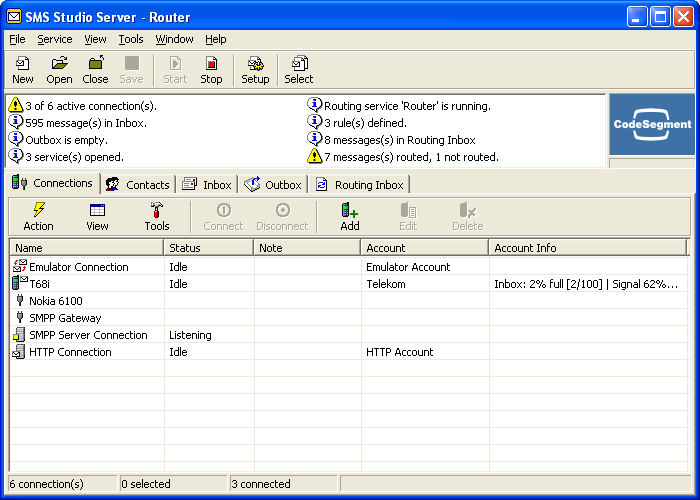Open the Service menu

(x=55, y=39)
